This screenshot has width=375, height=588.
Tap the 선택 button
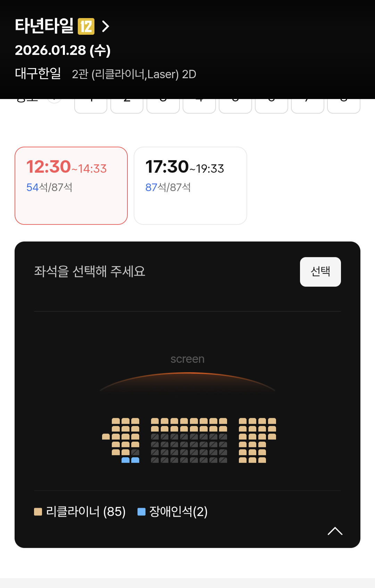(320, 272)
